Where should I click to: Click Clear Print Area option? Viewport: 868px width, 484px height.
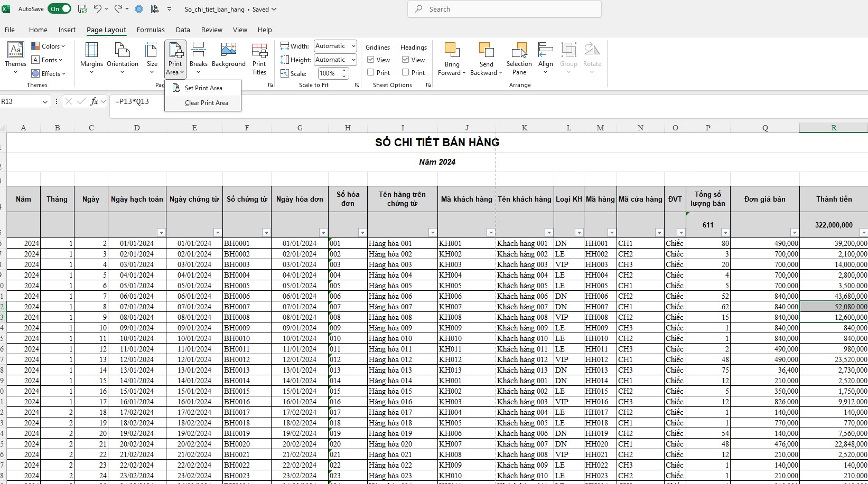pos(207,103)
